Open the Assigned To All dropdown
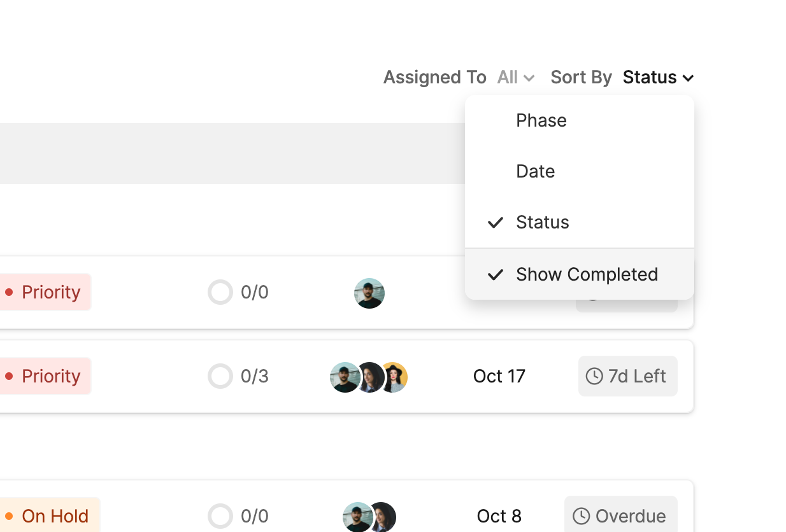Viewport: 786px width, 532px height. click(x=515, y=78)
